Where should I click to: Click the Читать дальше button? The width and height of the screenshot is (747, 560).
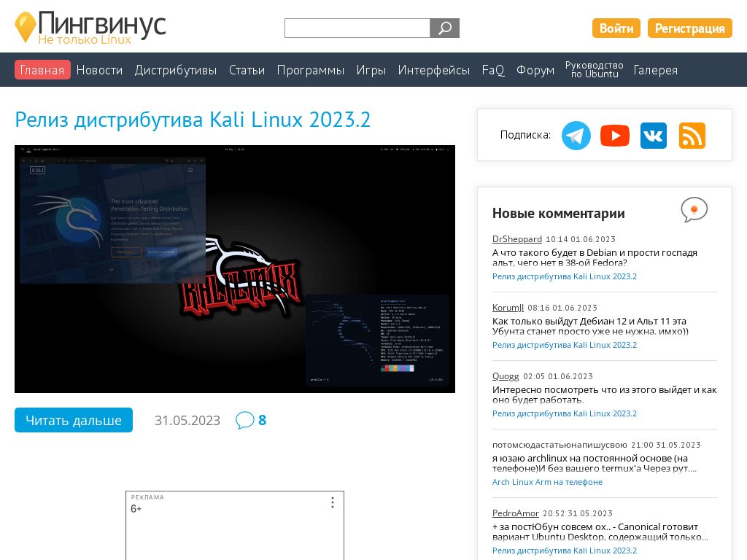pyautogui.click(x=74, y=420)
